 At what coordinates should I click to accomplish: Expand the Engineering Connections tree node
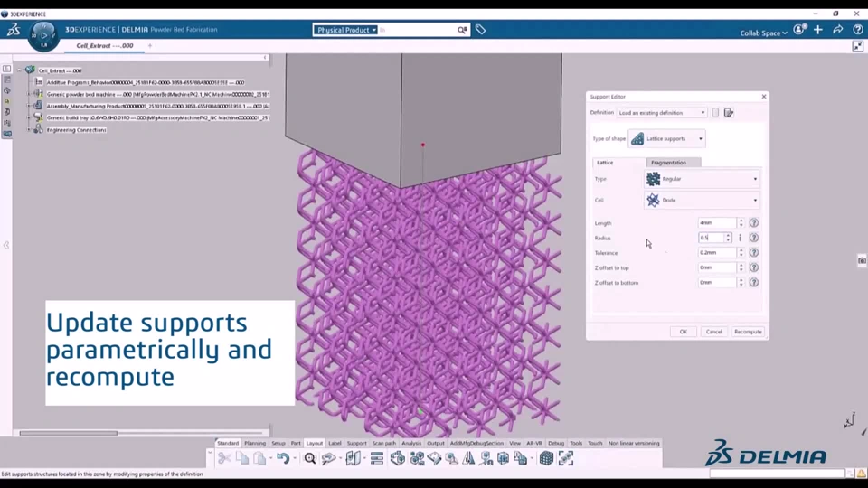coord(29,130)
